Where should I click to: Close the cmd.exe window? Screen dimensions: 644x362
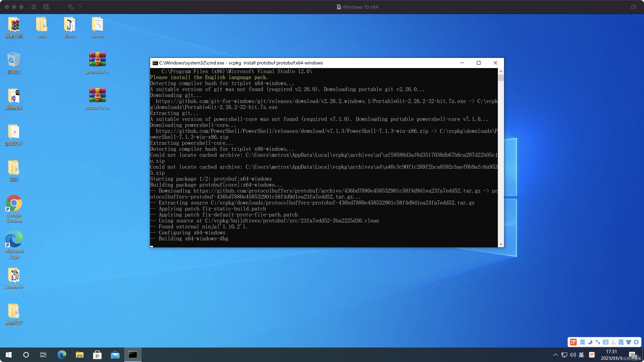tap(495, 63)
